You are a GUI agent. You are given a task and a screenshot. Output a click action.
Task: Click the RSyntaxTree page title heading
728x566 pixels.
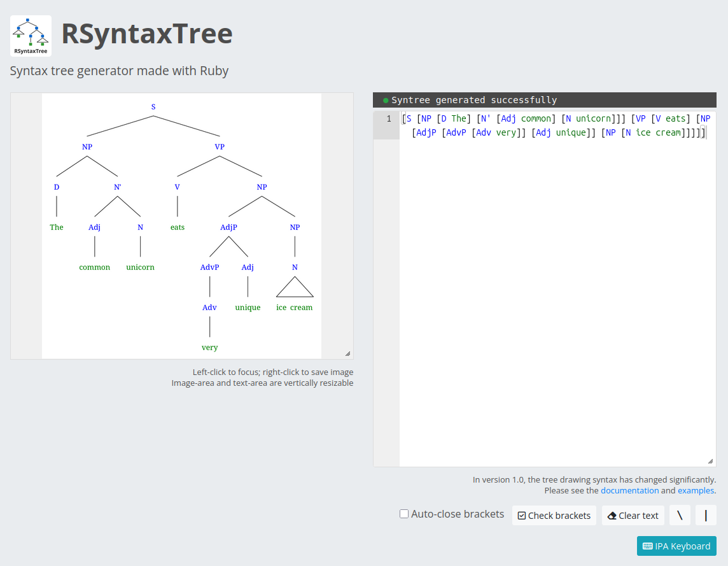[x=147, y=34]
